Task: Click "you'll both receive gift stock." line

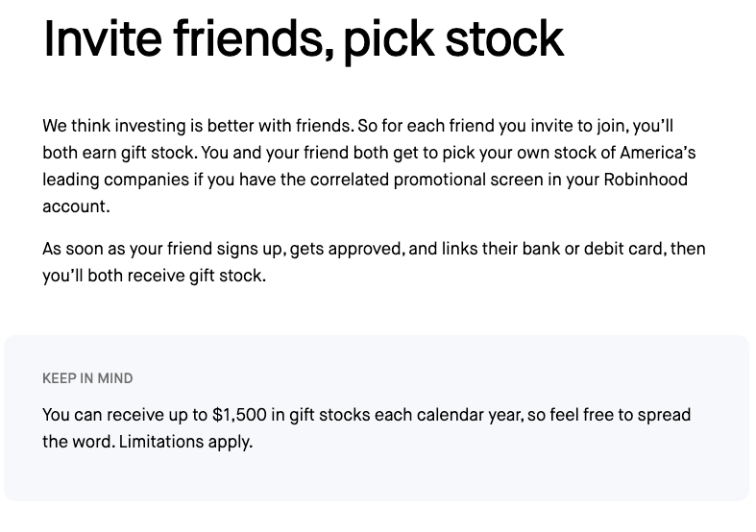Action: [154, 276]
